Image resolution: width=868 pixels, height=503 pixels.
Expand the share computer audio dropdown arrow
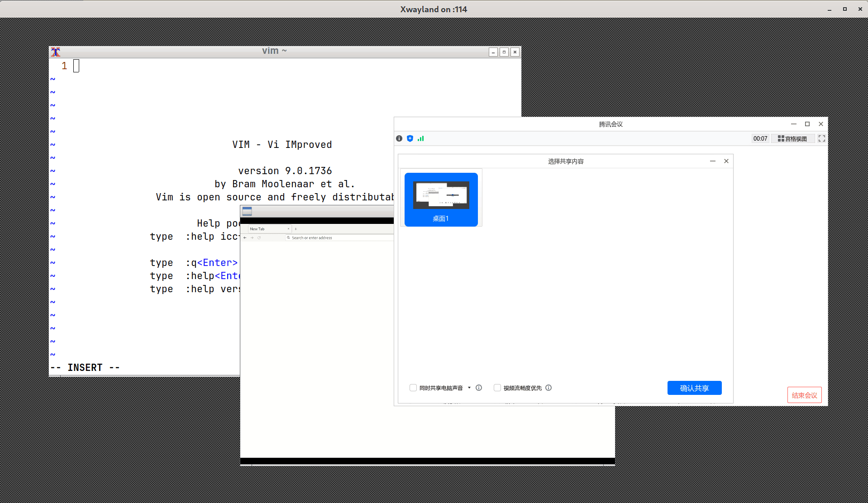(x=469, y=388)
